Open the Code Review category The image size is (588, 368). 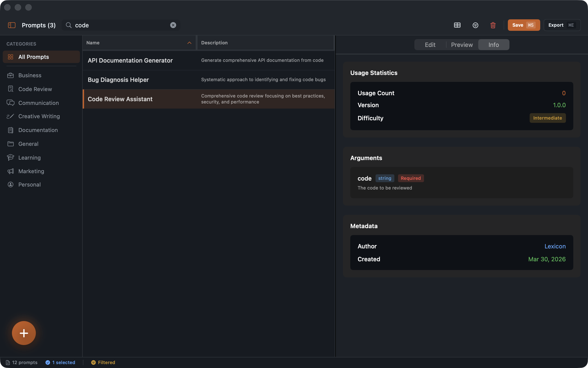pyautogui.click(x=41, y=89)
